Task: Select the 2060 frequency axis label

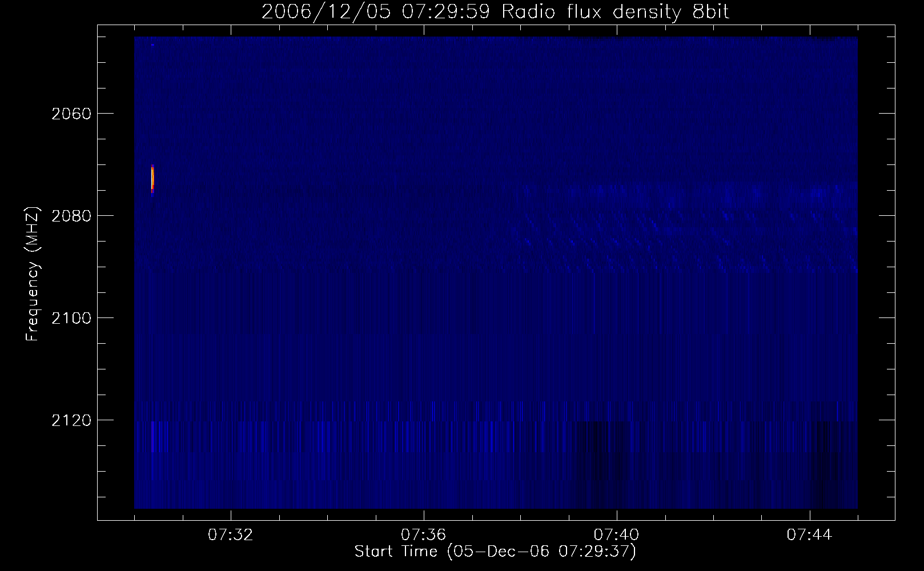Action: [71, 114]
